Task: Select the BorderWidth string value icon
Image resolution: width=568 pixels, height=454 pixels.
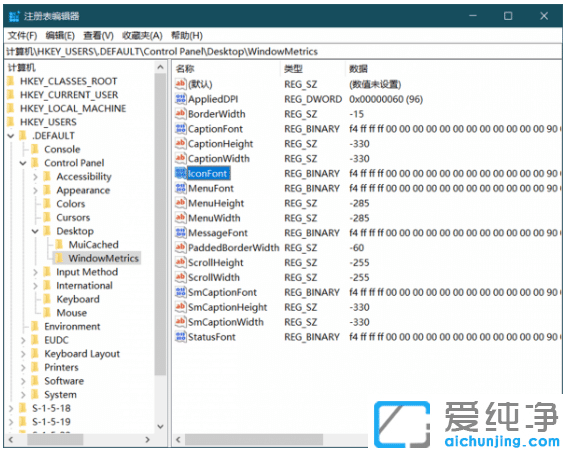Action: (180, 114)
